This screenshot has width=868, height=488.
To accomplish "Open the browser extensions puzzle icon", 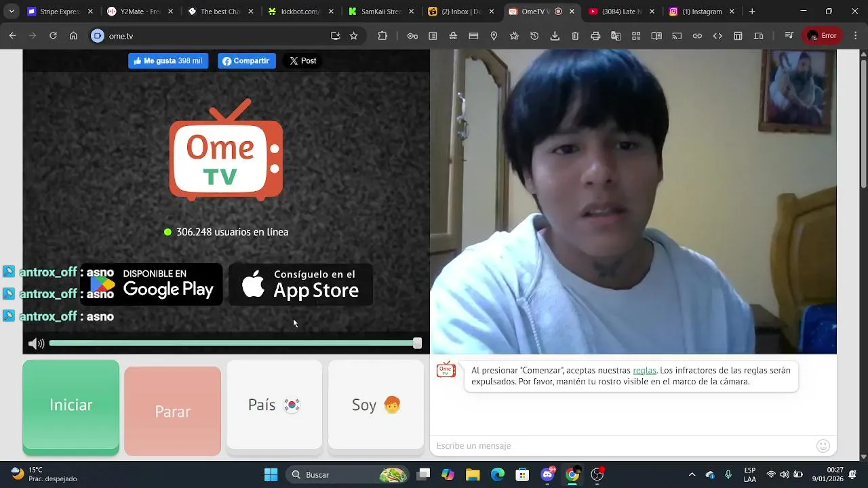I will coord(382,36).
